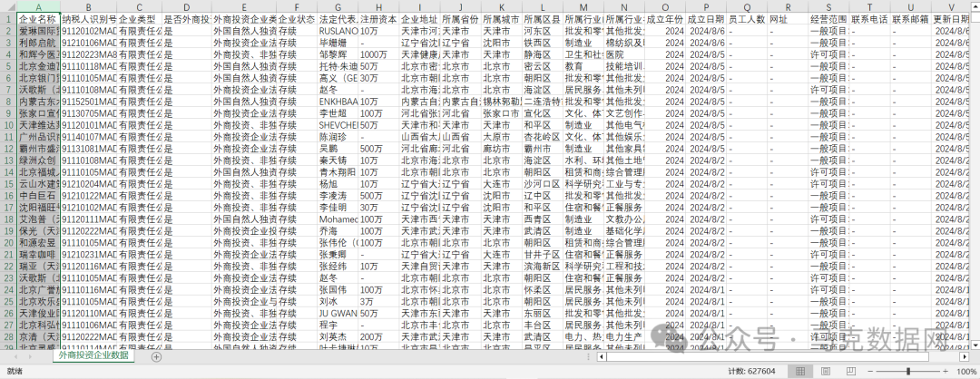Select the 廊坊市 city cell
Viewport: 980px width, 379px height.
tap(501, 149)
